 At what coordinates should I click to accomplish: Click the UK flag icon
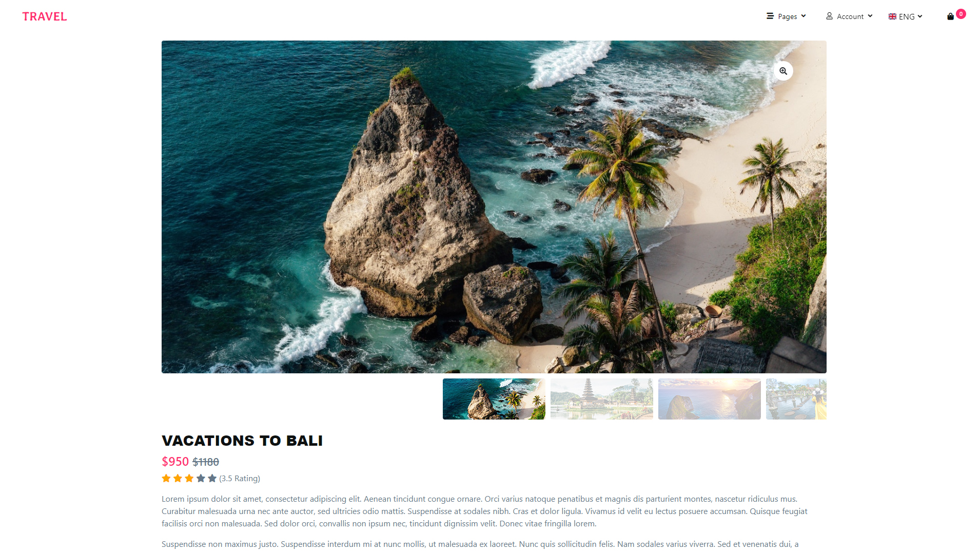pos(892,16)
